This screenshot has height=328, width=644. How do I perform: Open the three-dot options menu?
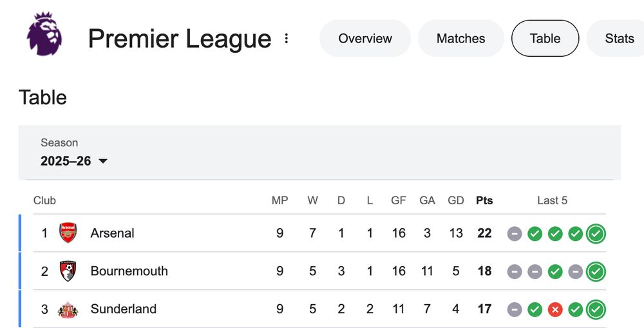[x=287, y=39]
